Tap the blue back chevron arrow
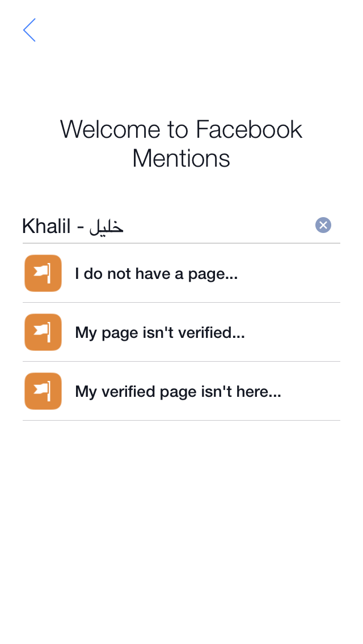This screenshot has height=644, width=363. click(x=29, y=30)
